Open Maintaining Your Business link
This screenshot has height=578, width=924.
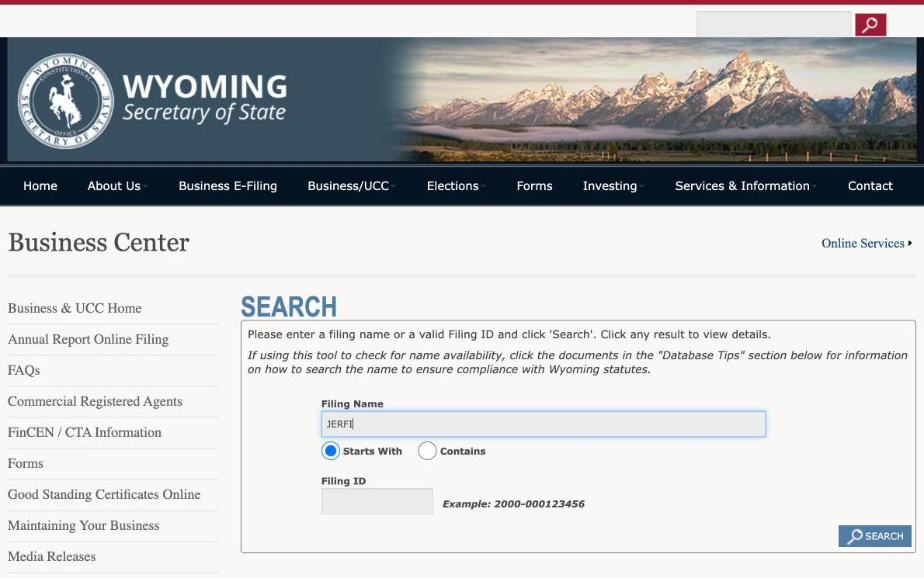pos(84,525)
